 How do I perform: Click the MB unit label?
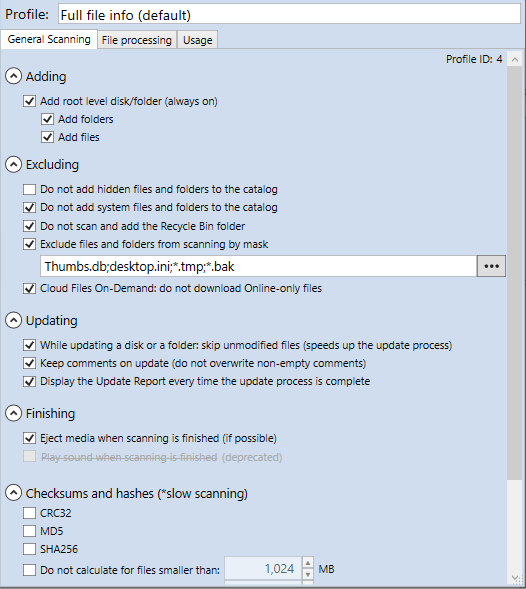(x=326, y=569)
